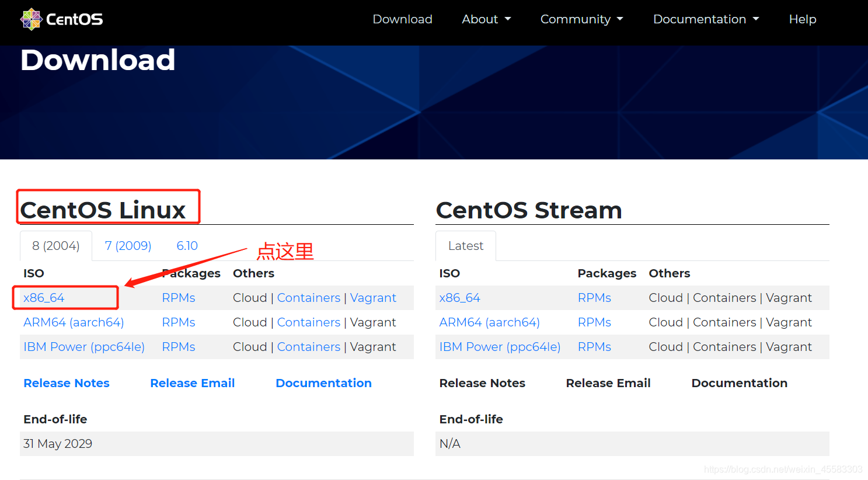The image size is (868, 480).
Task: Open Vagrant link in CentOS Linux x86_64 row
Action: (x=373, y=298)
